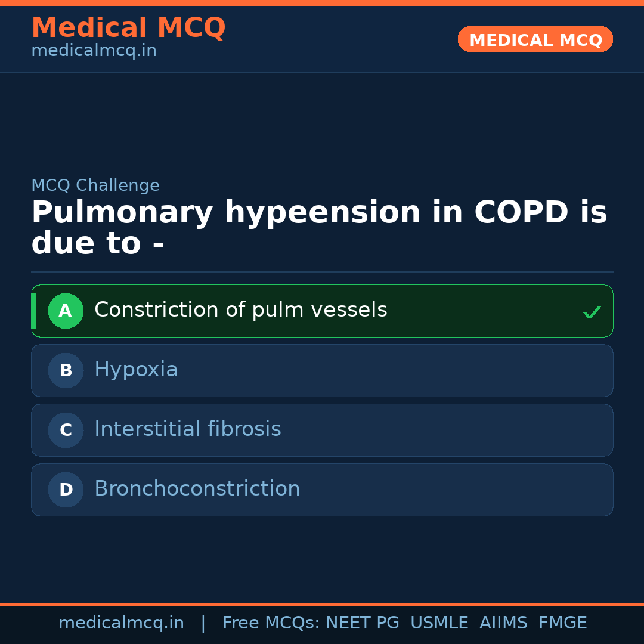Select the "Bronchoconstriction" answer text

pyautogui.click(x=197, y=489)
